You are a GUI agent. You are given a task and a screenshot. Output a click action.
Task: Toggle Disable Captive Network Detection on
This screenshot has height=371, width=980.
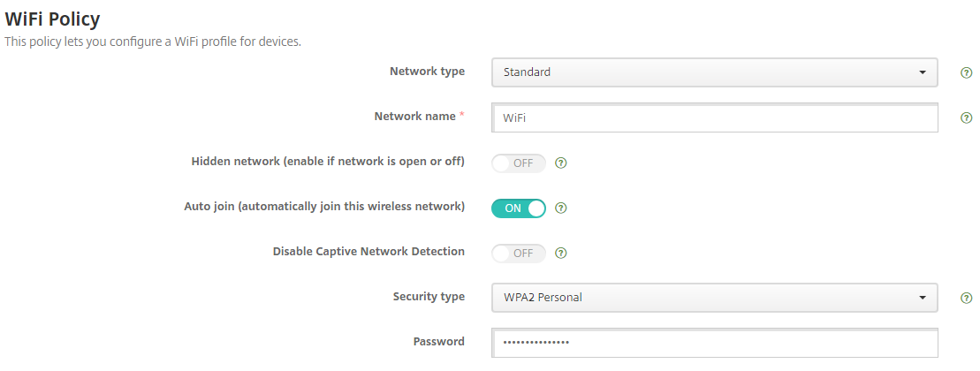(x=519, y=254)
